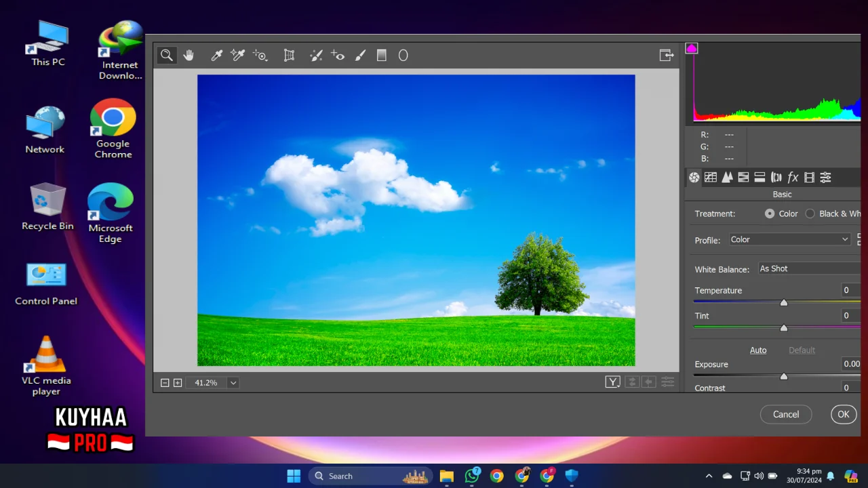Viewport: 868px width, 488px height.
Task: Copy current settings to Before icon
Action: point(649,382)
